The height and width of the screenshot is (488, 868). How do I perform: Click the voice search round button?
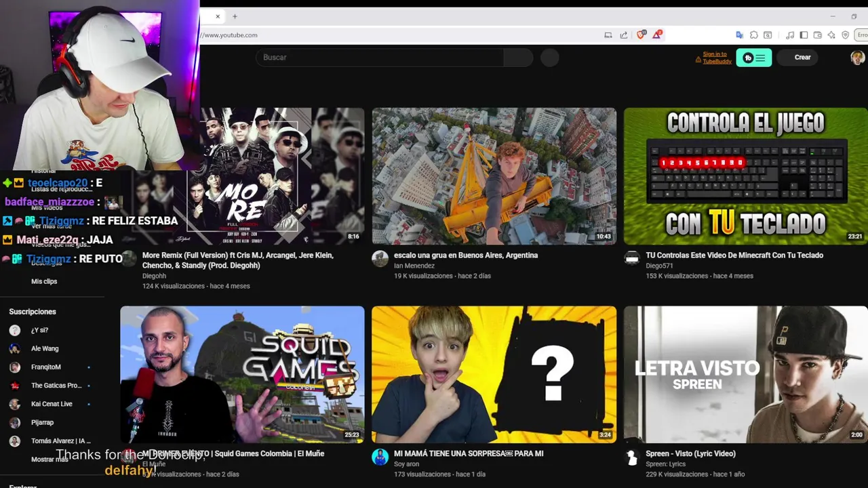coord(550,58)
